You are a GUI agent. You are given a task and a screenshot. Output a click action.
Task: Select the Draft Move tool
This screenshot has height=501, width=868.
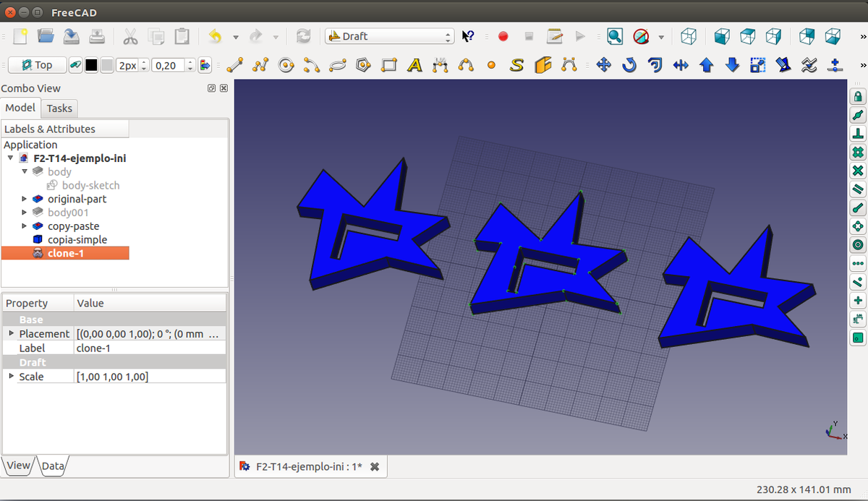(x=603, y=65)
